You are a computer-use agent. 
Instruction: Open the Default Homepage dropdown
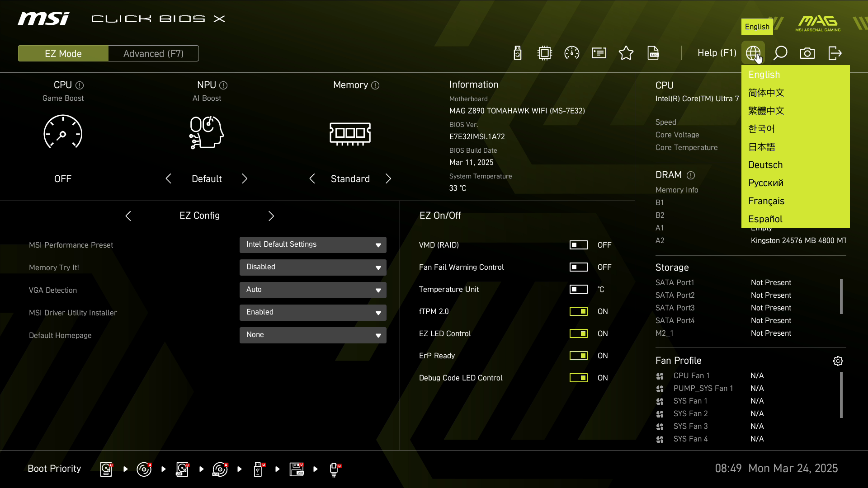coord(313,335)
